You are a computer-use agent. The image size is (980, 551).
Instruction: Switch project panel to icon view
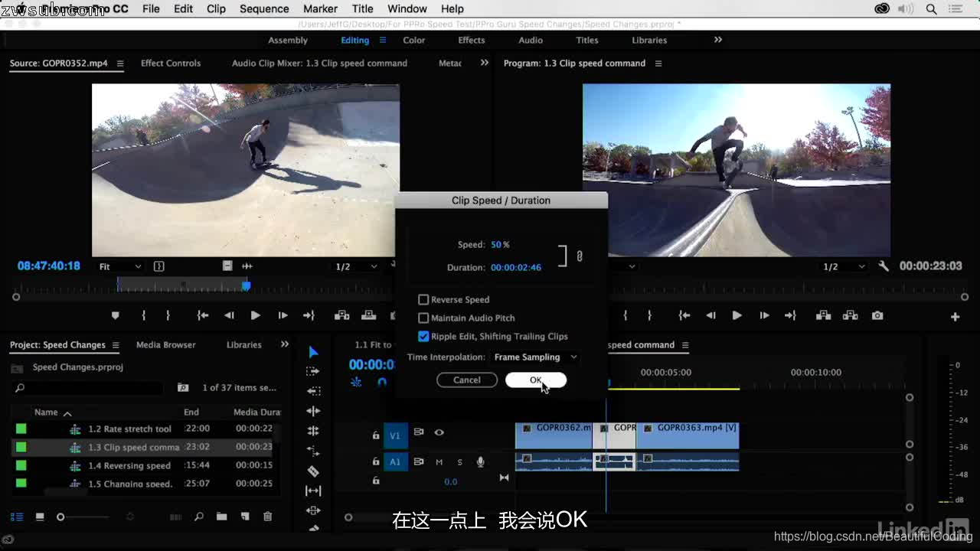coord(39,517)
